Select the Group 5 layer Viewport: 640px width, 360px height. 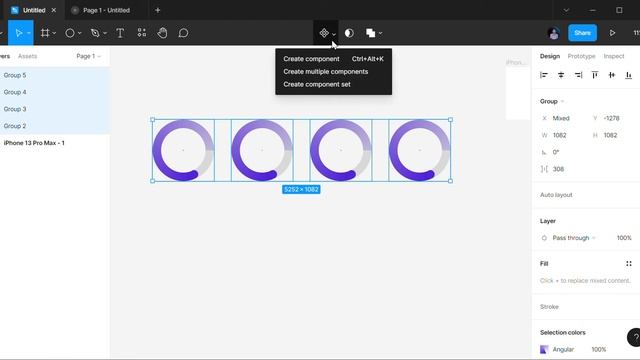click(55, 75)
